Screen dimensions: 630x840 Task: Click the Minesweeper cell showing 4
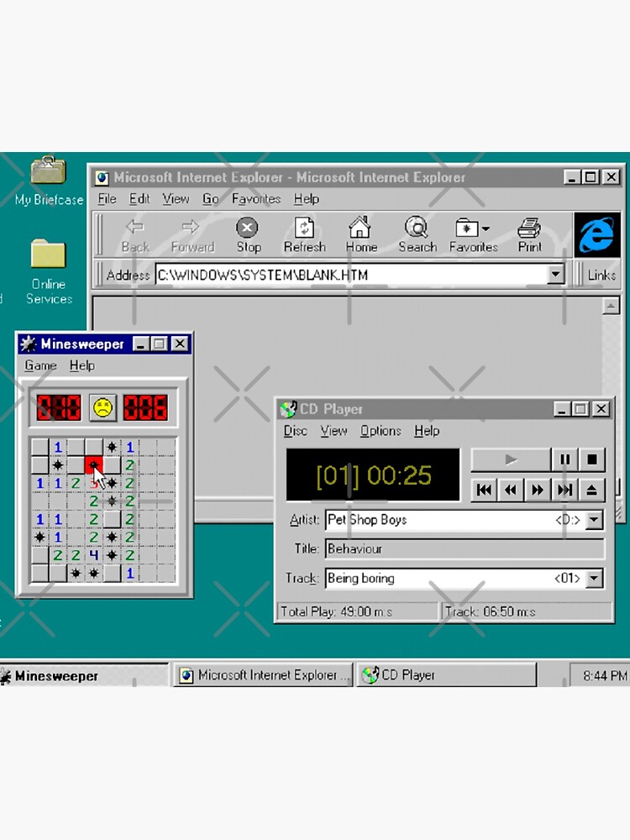pyautogui.click(x=94, y=555)
